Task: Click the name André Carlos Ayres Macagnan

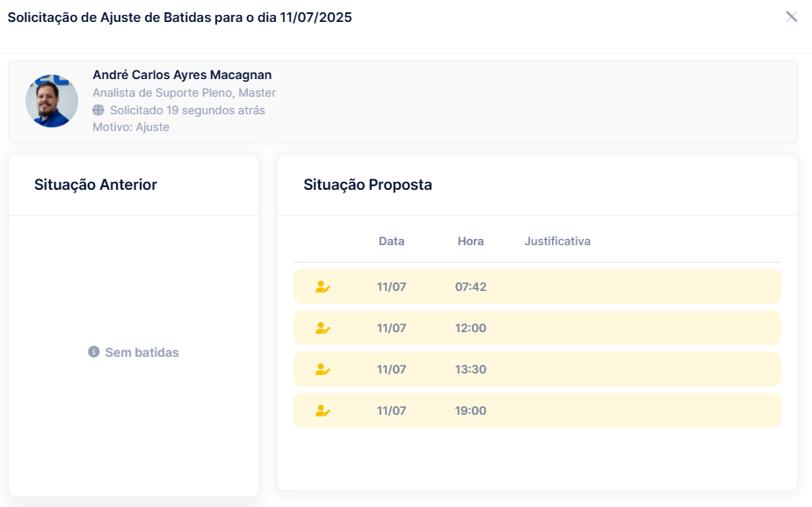Action: pyautogui.click(x=182, y=75)
